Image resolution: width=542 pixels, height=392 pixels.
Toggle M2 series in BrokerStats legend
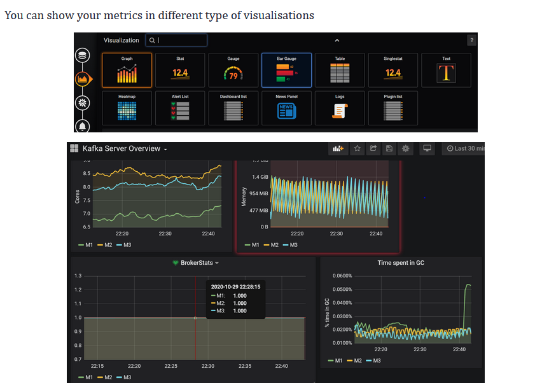[105, 377]
